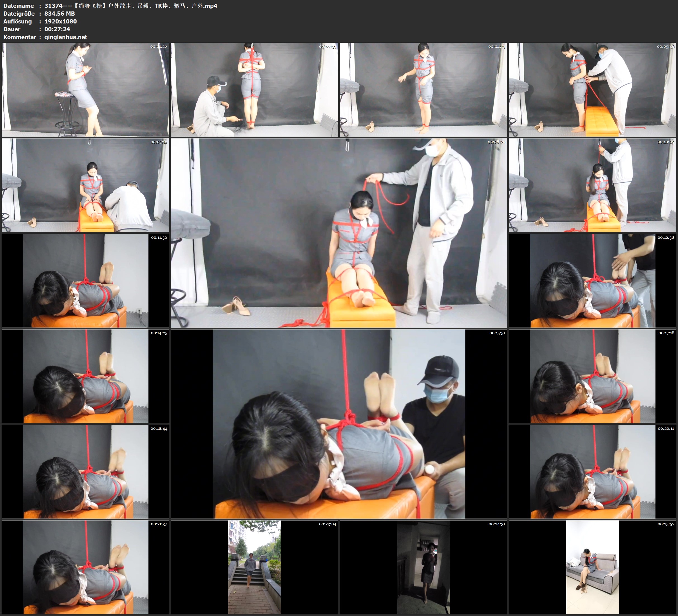
Task: Select the thumbnail timestamped 00:02:53
Action: click(254, 89)
